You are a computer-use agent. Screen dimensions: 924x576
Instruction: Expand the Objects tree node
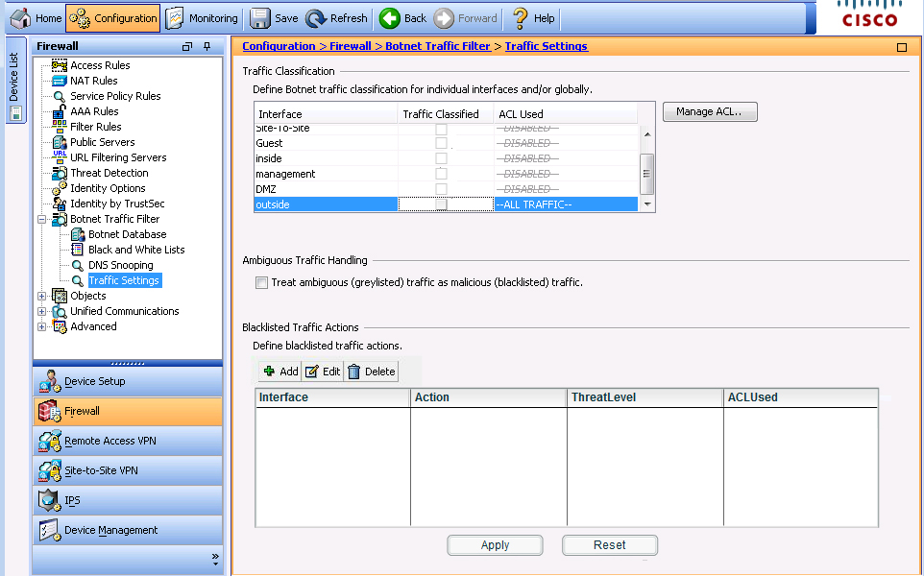[41, 296]
